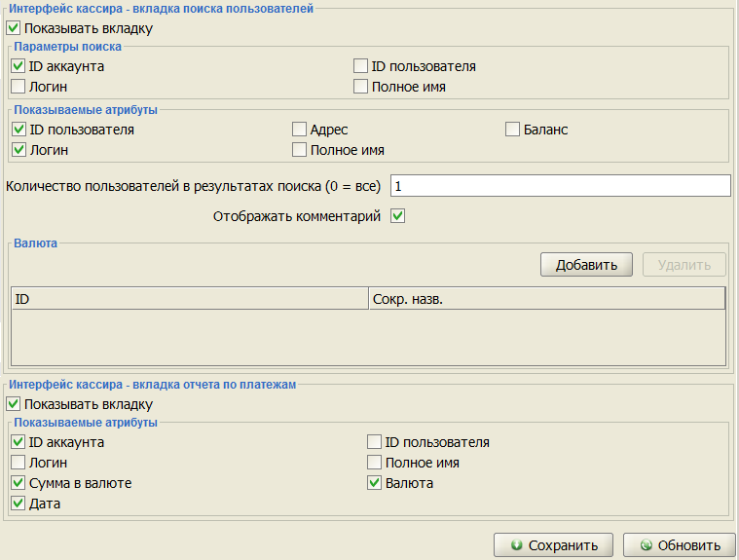Image resolution: width=739 pixels, height=560 pixels.
Task: Uncheck Сумма в валюте checkbox
Action: 18,483
